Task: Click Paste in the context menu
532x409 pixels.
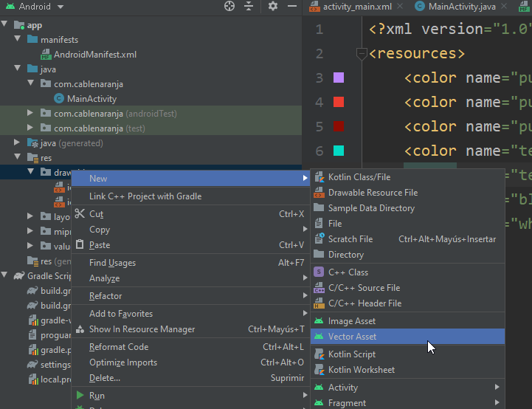Action: click(190, 245)
